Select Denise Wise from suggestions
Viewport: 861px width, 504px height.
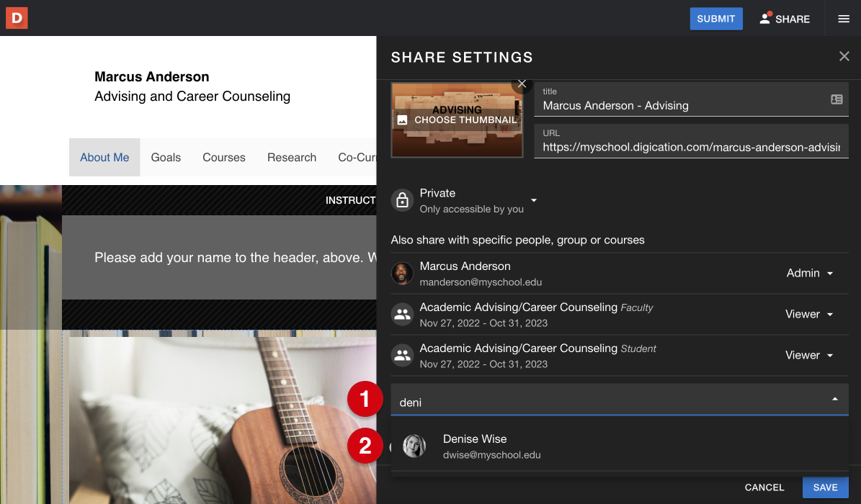tap(475, 446)
